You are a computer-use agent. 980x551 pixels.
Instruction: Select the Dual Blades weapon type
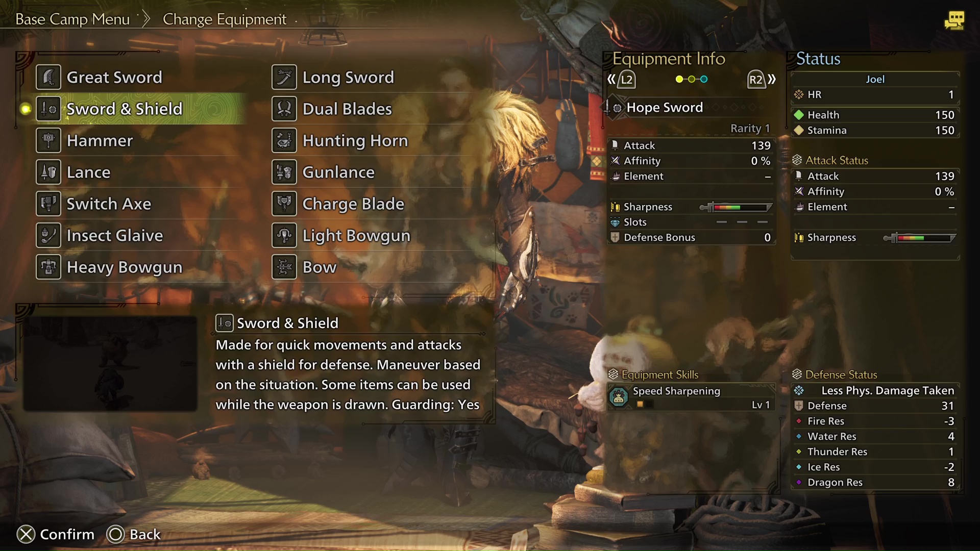347,108
